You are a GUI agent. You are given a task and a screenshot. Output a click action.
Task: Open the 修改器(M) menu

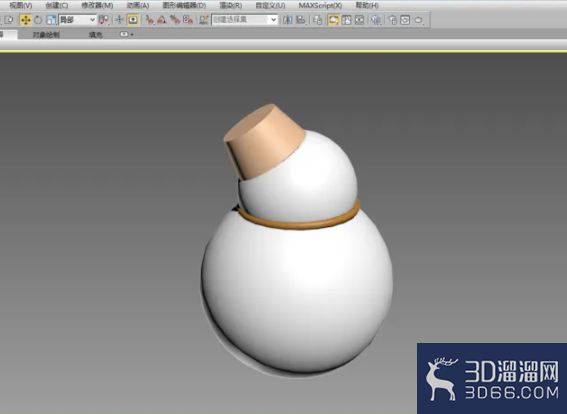(97, 5)
